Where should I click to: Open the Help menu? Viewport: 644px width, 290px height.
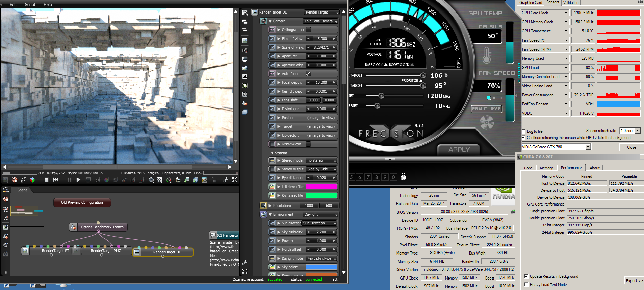coord(48,4)
